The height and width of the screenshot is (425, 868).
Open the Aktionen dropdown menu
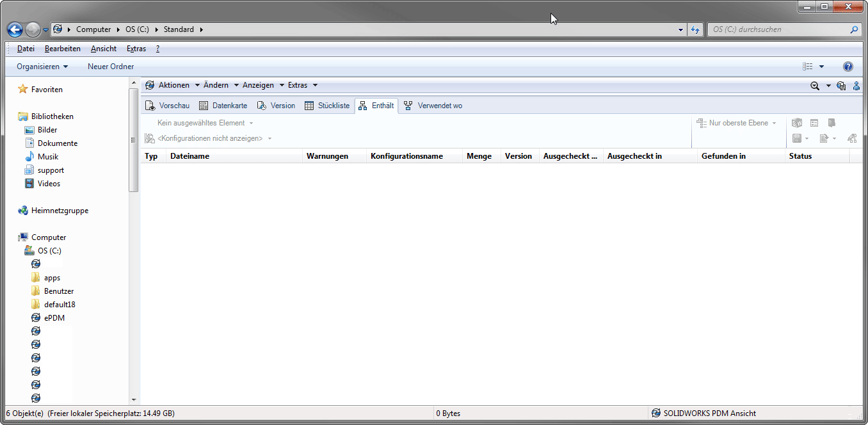(173, 85)
